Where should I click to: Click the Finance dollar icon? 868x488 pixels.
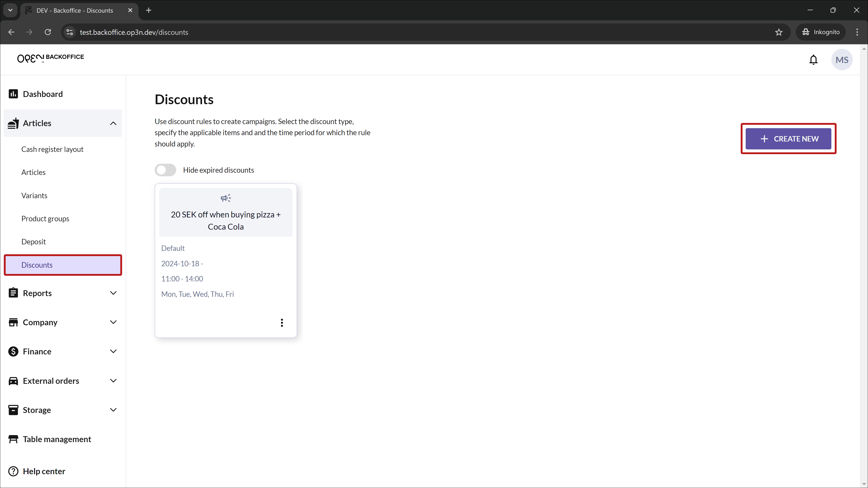(13, 352)
